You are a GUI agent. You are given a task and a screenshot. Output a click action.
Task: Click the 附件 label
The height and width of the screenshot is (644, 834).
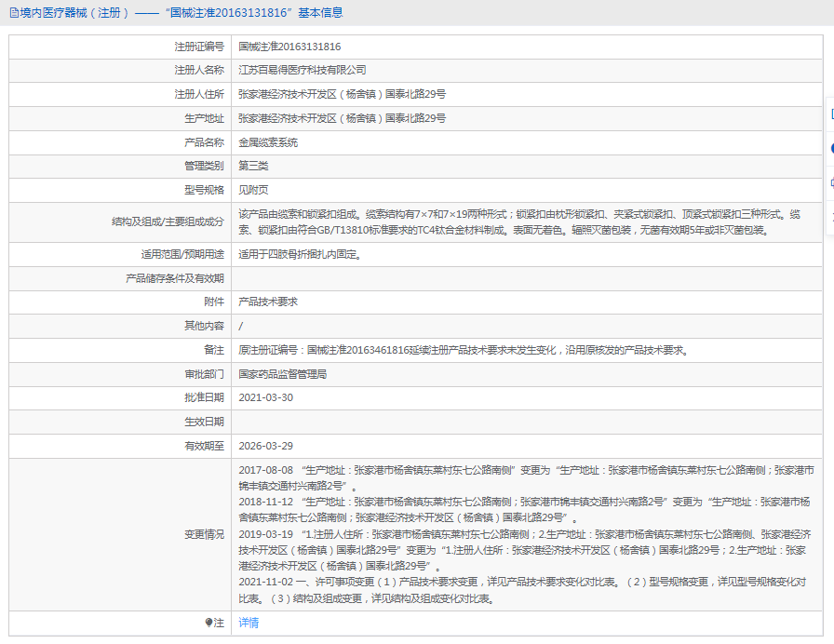coord(214,302)
